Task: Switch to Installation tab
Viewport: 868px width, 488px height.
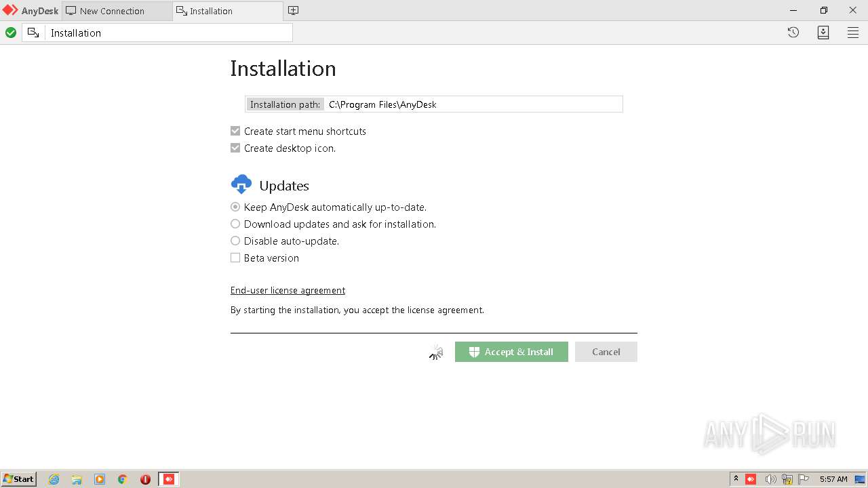Action: point(228,11)
